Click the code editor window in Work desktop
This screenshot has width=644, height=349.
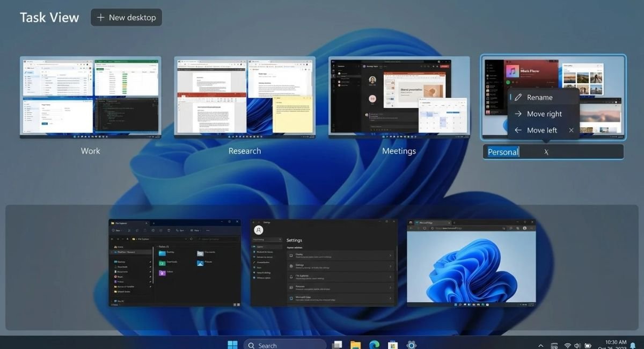pos(126,114)
